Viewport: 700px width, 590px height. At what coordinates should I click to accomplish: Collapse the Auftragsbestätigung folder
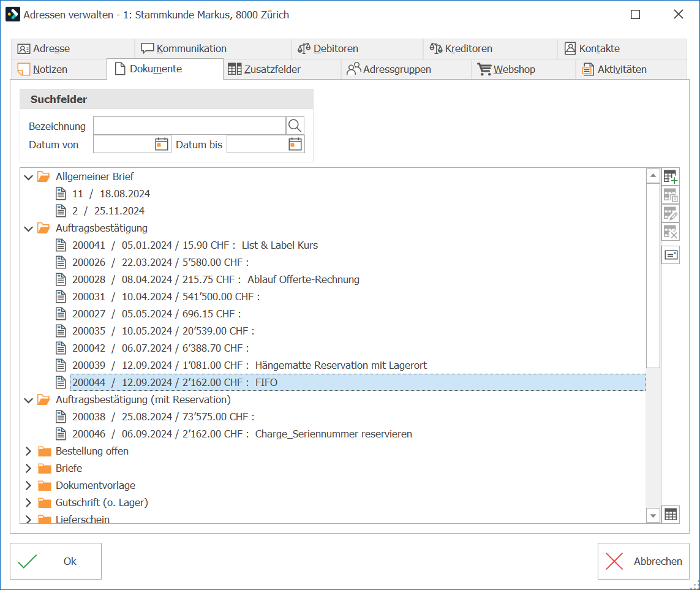pyautogui.click(x=29, y=229)
